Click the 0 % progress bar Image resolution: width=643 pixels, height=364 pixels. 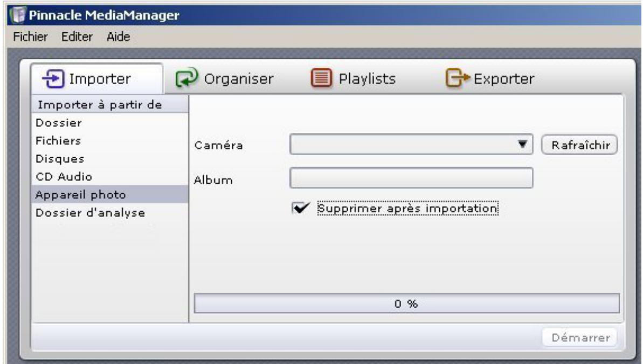pyautogui.click(x=406, y=303)
